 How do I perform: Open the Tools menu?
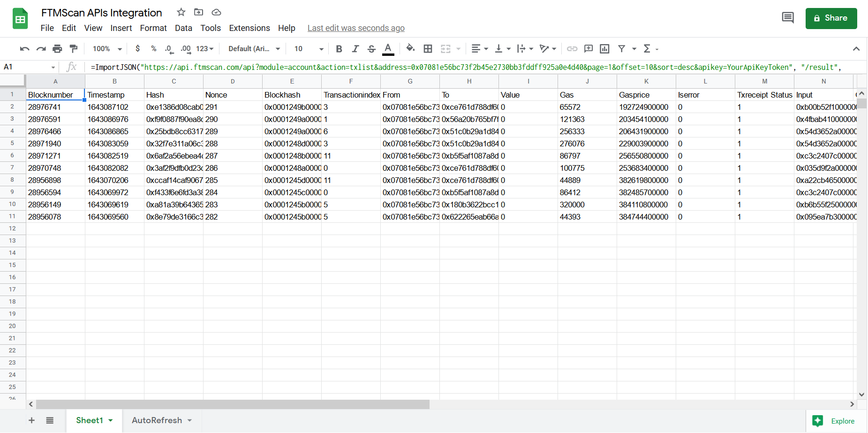[211, 28]
